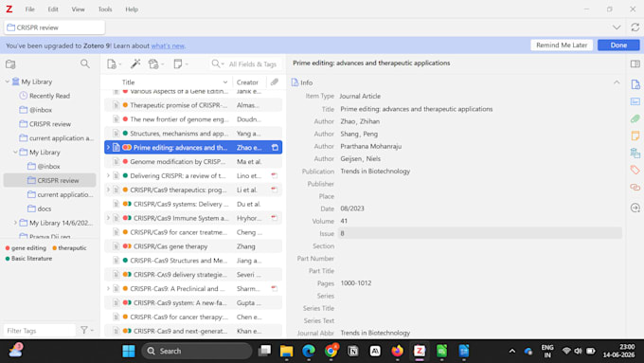Expand the CRISPR/Cas9 Immune System item row
The width and height of the screenshot is (644, 363).
click(x=108, y=218)
